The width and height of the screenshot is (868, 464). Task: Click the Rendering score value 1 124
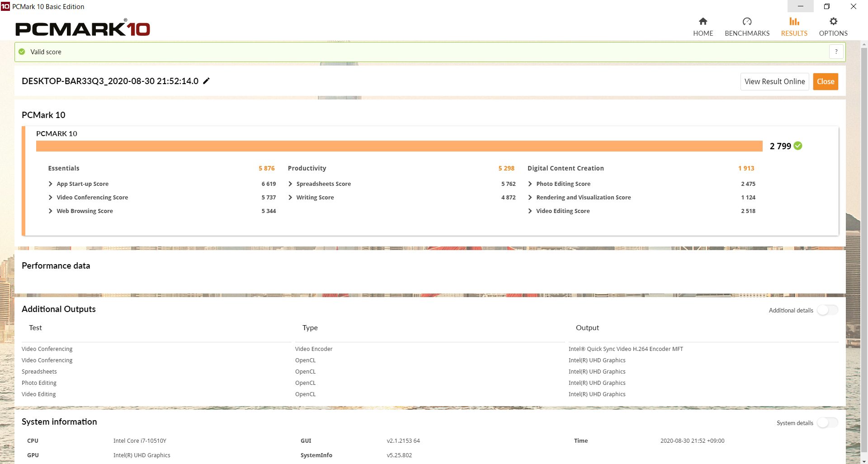[x=748, y=197]
